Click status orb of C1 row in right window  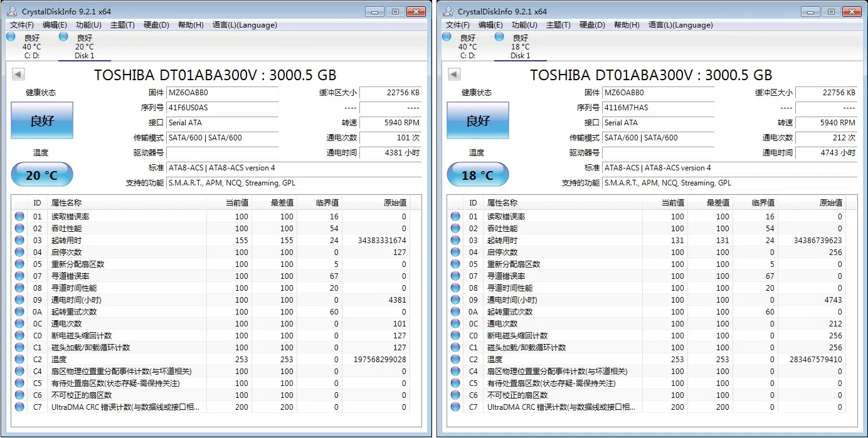tap(455, 348)
